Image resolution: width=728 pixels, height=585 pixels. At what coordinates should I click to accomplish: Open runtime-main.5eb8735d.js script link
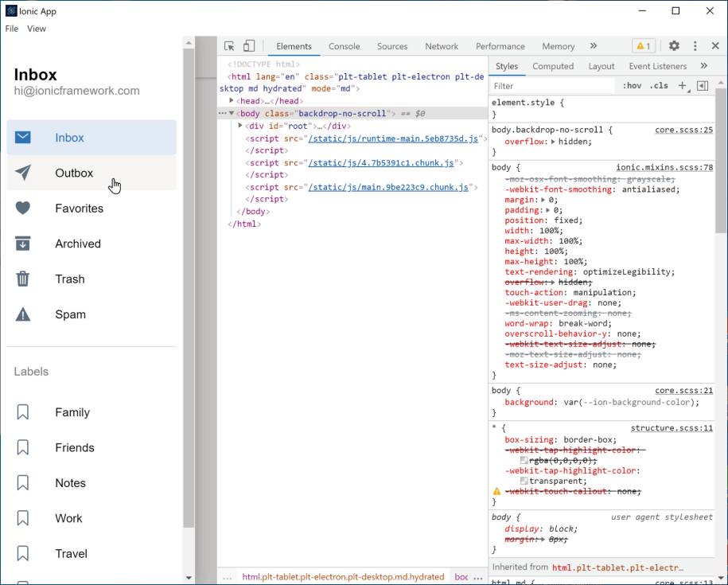coord(393,138)
